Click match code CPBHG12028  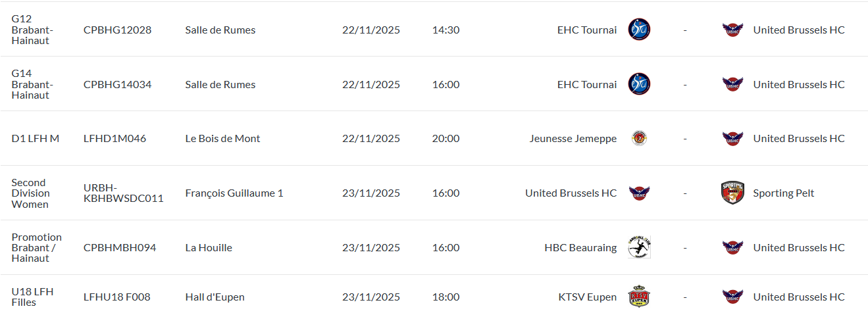[117, 30]
